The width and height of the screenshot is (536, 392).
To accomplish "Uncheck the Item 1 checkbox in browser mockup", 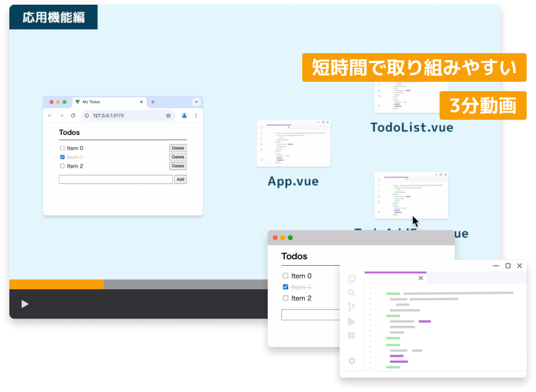I will point(62,157).
